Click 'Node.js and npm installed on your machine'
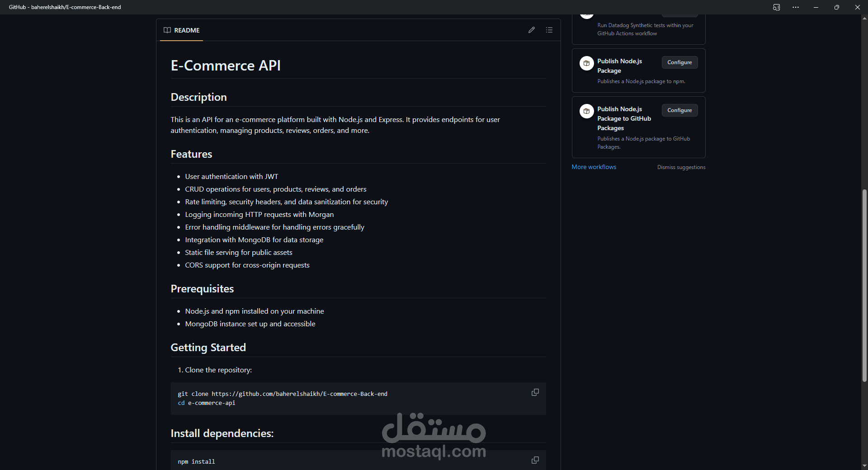This screenshot has height=470, width=868. point(255,311)
